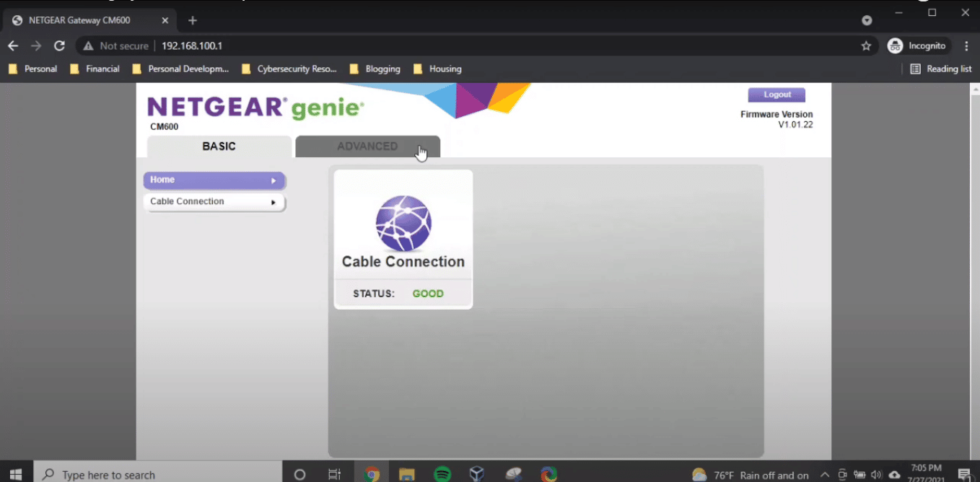Open Chrome three-dot menu
Screen dimensions: 980x482
966,46
